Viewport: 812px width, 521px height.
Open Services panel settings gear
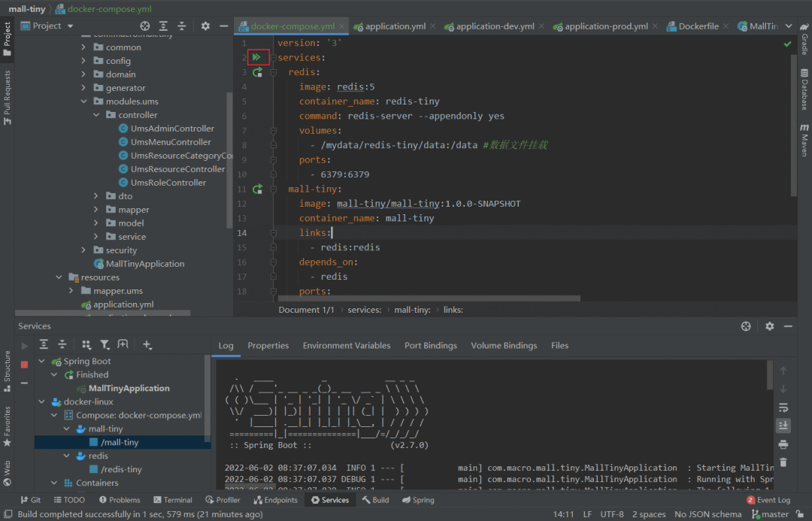tap(770, 326)
